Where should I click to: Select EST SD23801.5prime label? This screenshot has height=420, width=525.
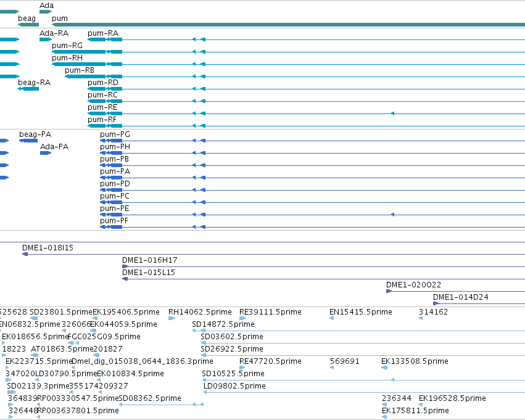[61, 312]
